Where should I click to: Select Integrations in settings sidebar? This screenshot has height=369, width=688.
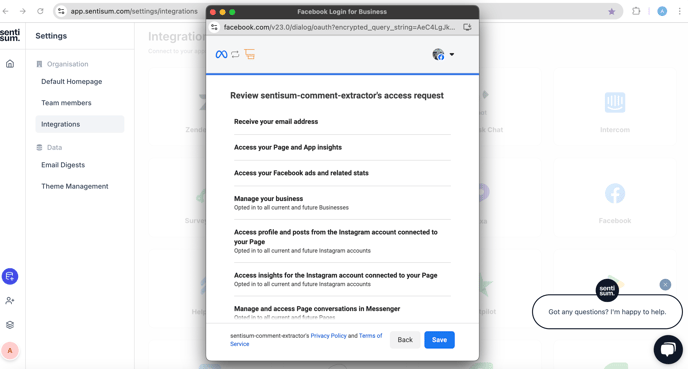pos(79,124)
